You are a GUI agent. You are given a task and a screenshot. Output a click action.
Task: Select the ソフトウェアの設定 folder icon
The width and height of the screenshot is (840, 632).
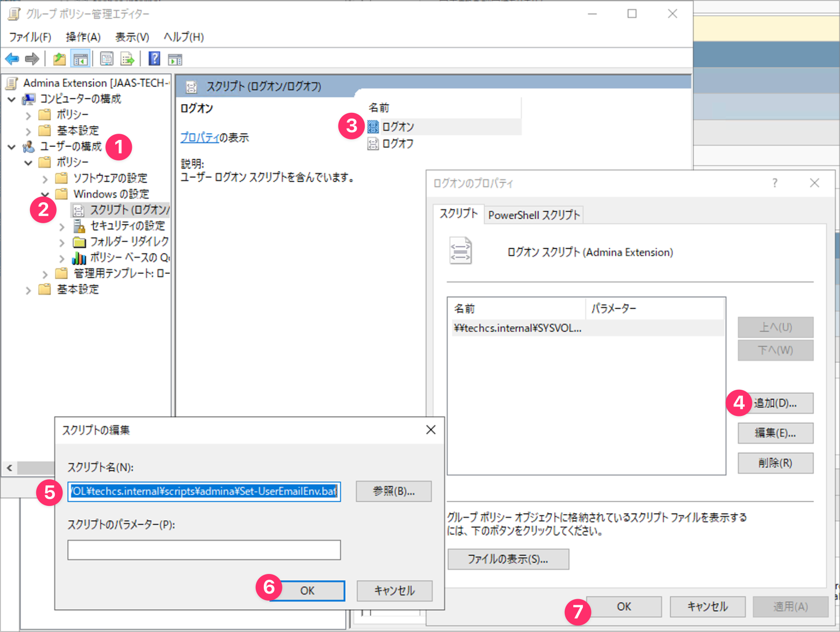[x=61, y=178]
